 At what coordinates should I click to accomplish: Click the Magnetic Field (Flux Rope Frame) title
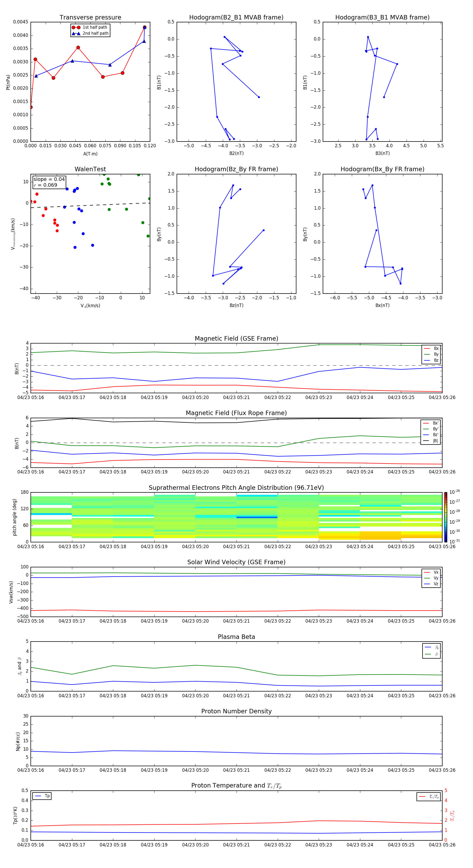coord(236,413)
